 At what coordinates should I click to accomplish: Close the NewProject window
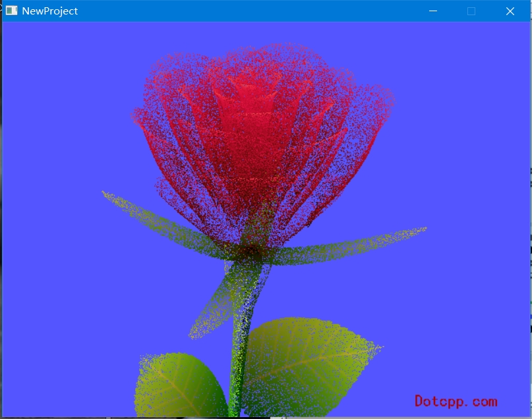[x=510, y=11]
